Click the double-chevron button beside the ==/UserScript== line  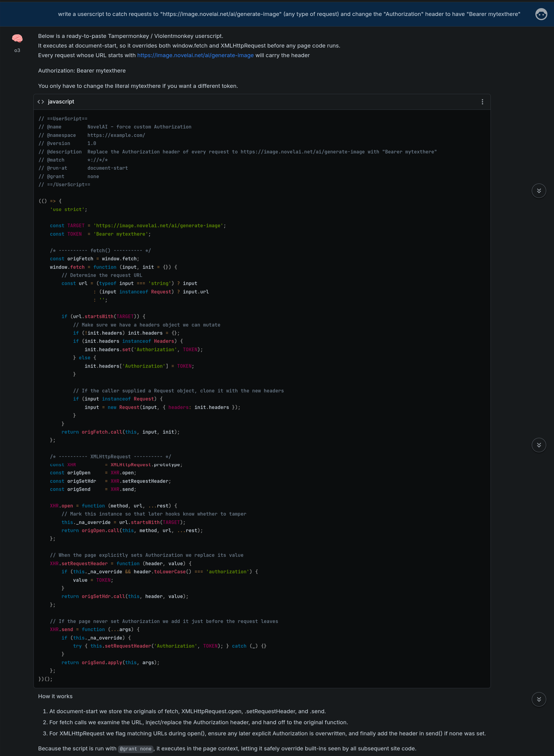coord(539,191)
